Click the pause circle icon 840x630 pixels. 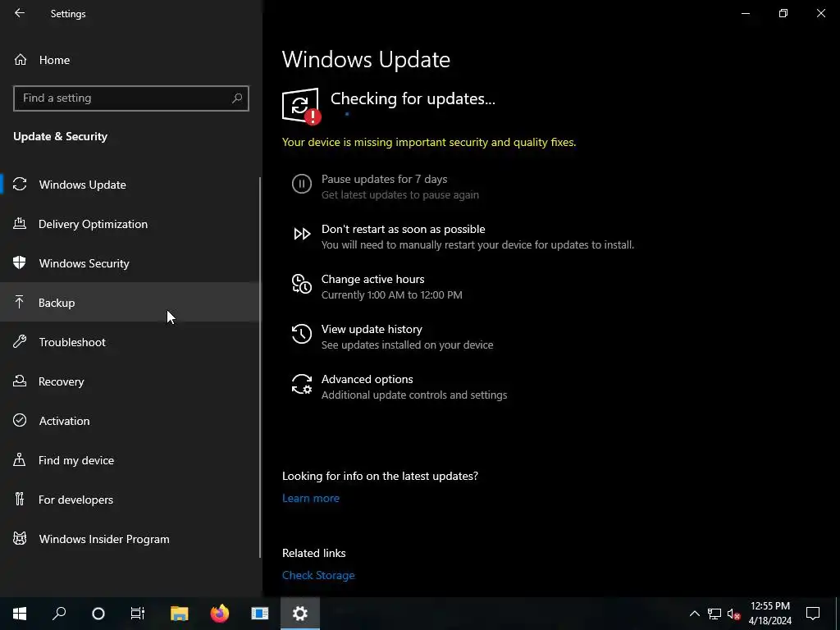point(302,184)
